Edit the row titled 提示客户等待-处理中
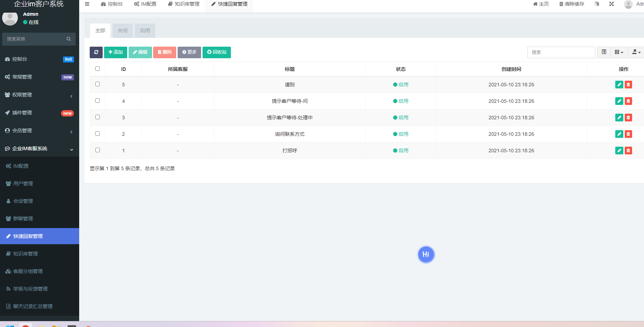 619,118
